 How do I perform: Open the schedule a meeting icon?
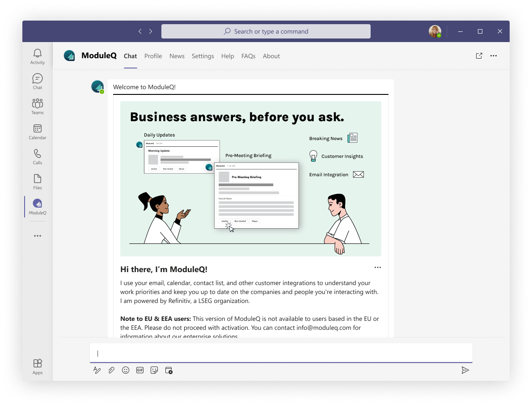click(169, 370)
